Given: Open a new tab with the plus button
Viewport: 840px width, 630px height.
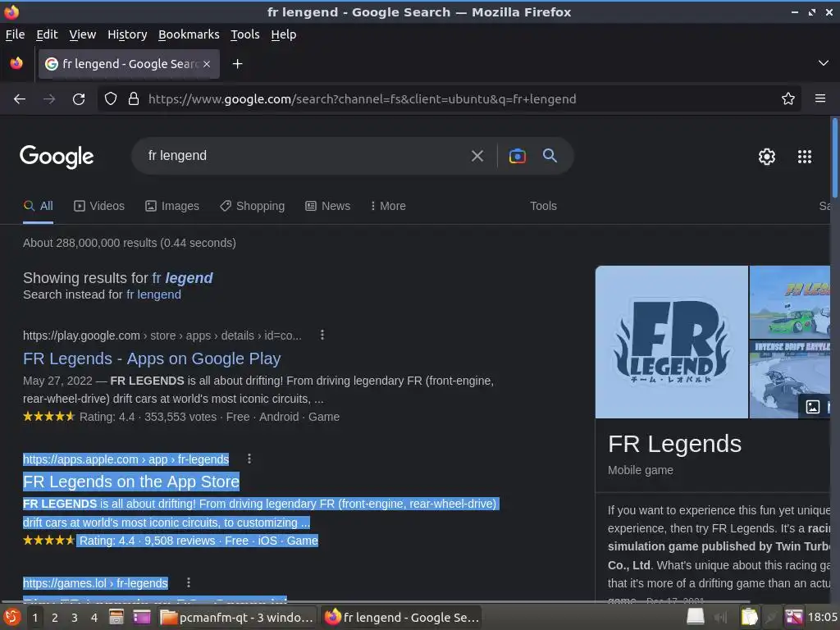Looking at the screenshot, I should (x=237, y=64).
